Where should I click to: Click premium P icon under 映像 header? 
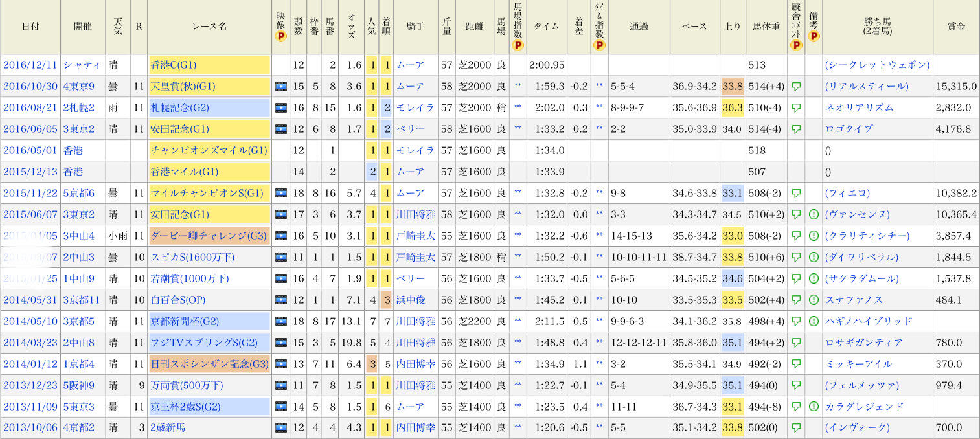pos(280,36)
